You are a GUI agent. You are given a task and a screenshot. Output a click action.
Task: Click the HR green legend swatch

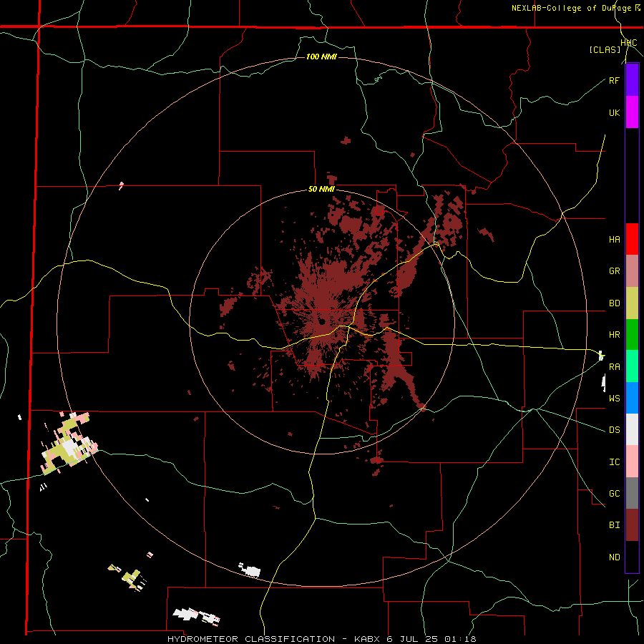point(632,334)
